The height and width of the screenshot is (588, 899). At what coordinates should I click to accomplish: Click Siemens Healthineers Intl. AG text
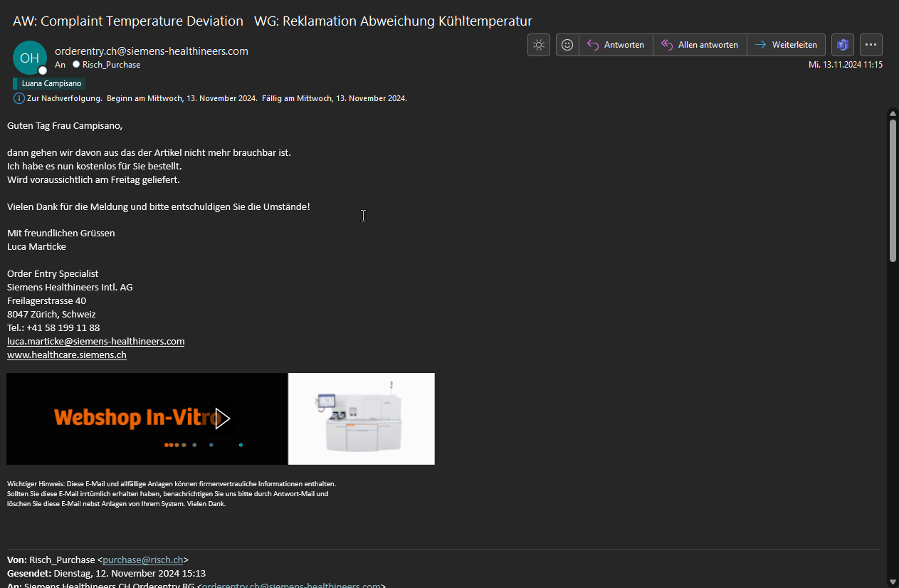(70, 287)
